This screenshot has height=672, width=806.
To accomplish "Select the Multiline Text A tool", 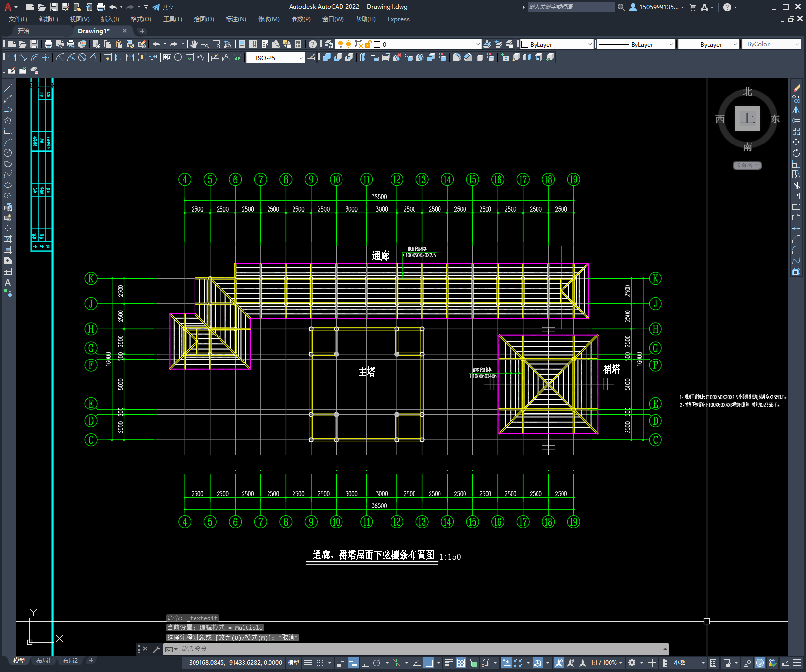I will click(x=8, y=282).
